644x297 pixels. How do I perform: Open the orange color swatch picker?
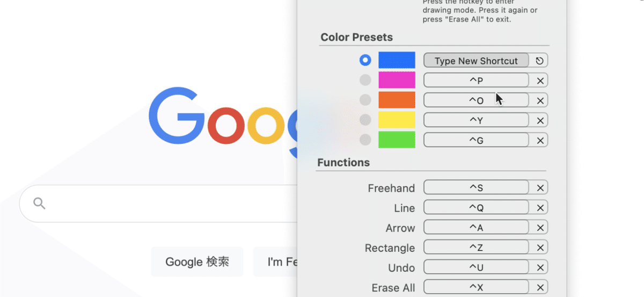(x=397, y=100)
